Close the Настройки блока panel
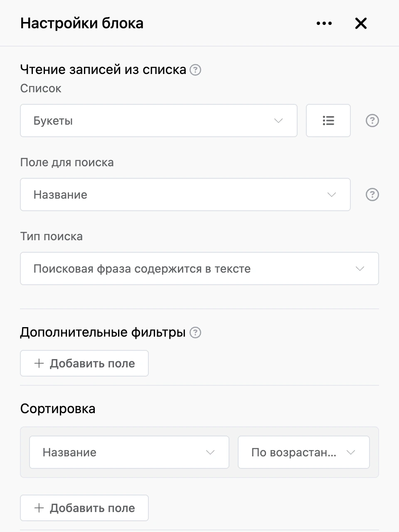The height and width of the screenshot is (532, 399). click(x=361, y=23)
